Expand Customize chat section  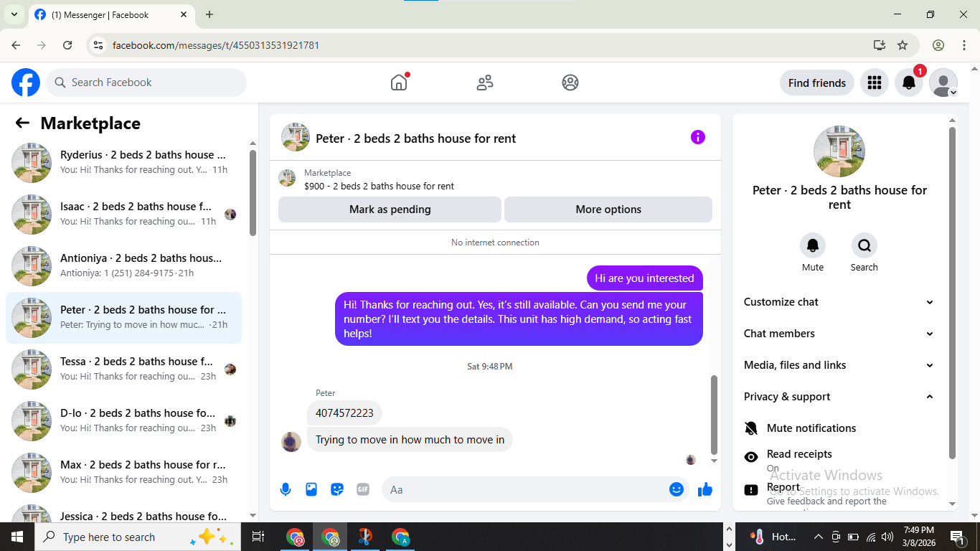click(x=839, y=302)
